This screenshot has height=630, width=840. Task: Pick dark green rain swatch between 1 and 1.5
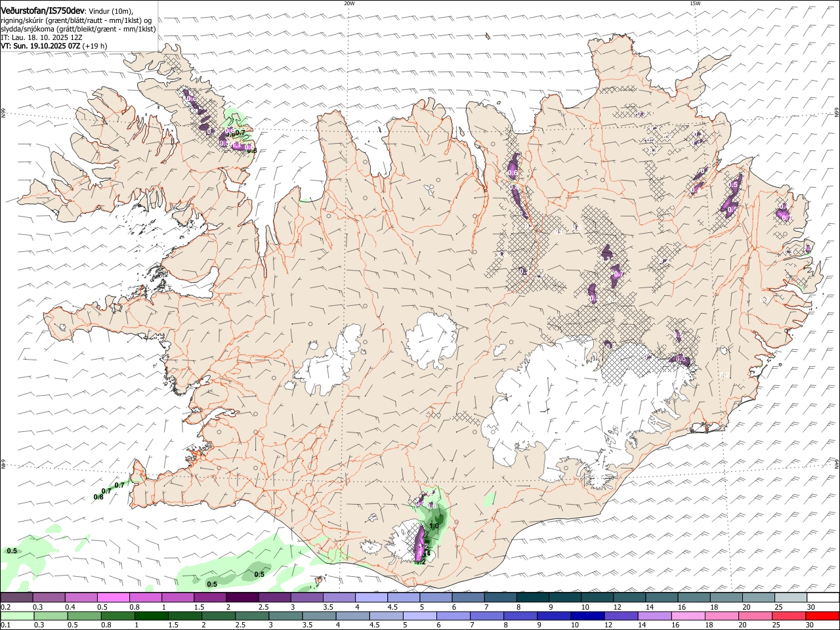tap(152, 616)
